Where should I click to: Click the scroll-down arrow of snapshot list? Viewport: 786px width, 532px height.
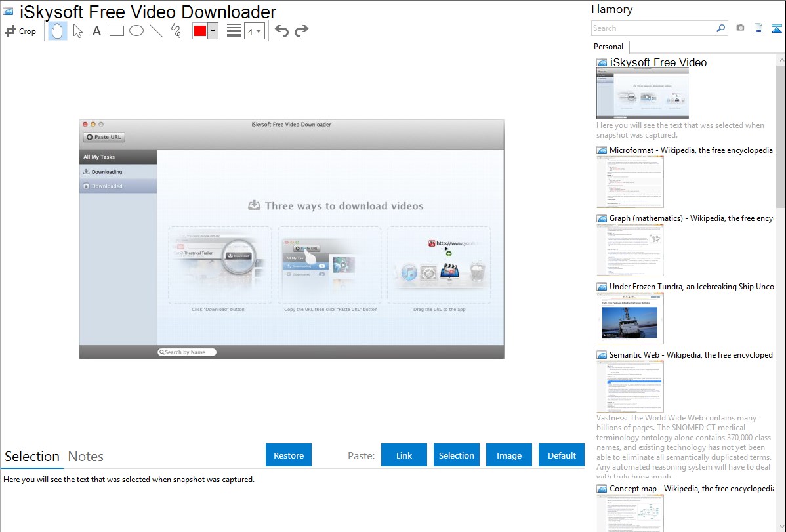click(x=781, y=527)
